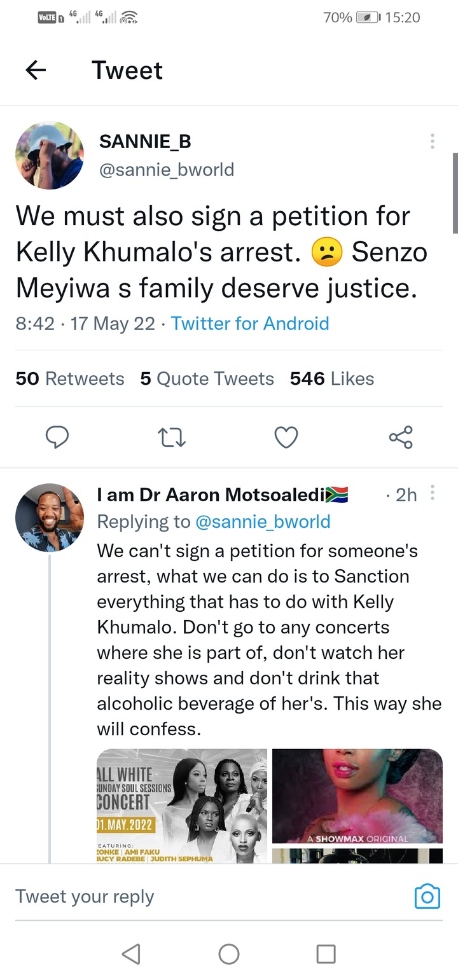Open SANNIE_B profile picture
458x980 pixels.
coord(50,155)
